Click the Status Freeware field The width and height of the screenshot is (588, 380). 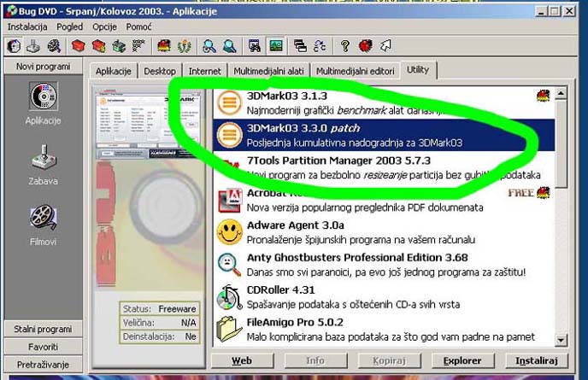click(160, 309)
